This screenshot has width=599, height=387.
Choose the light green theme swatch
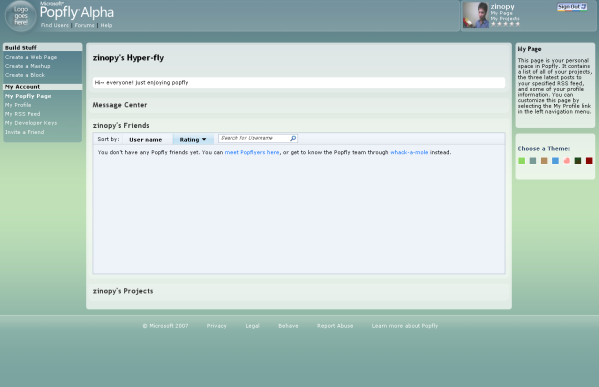[x=521, y=161]
